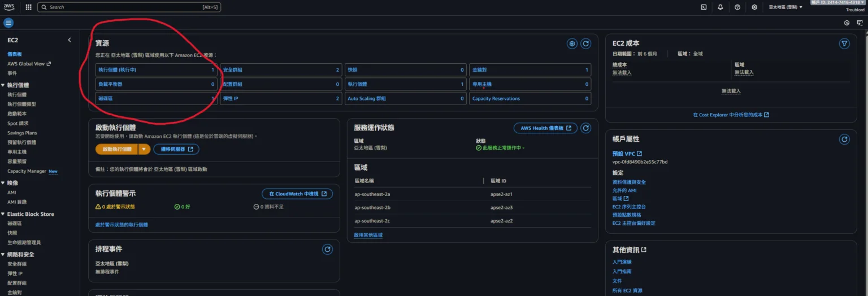Refresh the 資源 panel
This screenshot has height=296, width=868.
click(x=586, y=43)
